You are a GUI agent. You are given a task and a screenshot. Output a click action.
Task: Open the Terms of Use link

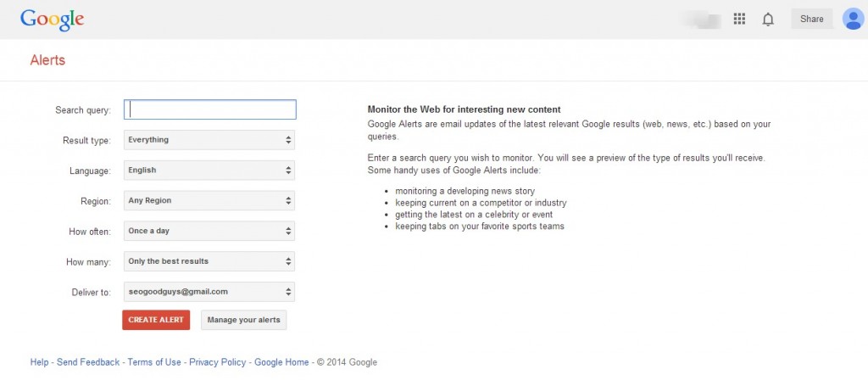[x=154, y=362]
